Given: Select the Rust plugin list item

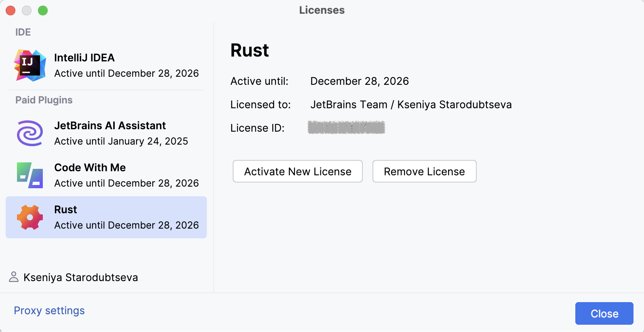Looking at the screenshot, I should click(126, 217).
